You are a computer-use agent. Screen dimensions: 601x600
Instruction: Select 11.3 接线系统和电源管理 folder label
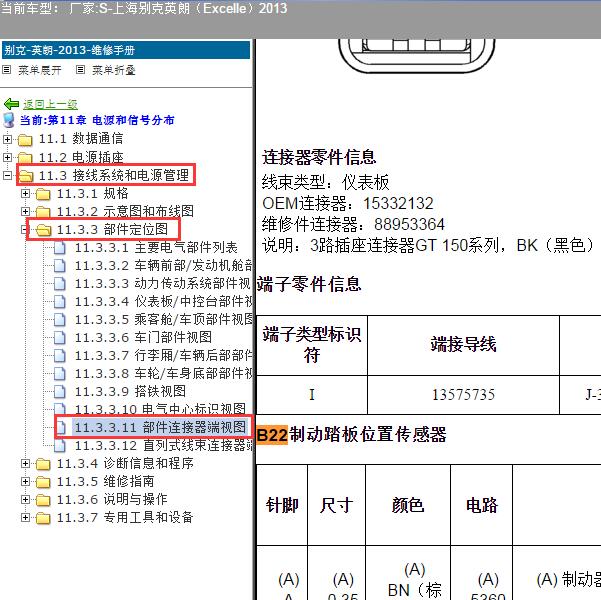(x=114, y=176)
